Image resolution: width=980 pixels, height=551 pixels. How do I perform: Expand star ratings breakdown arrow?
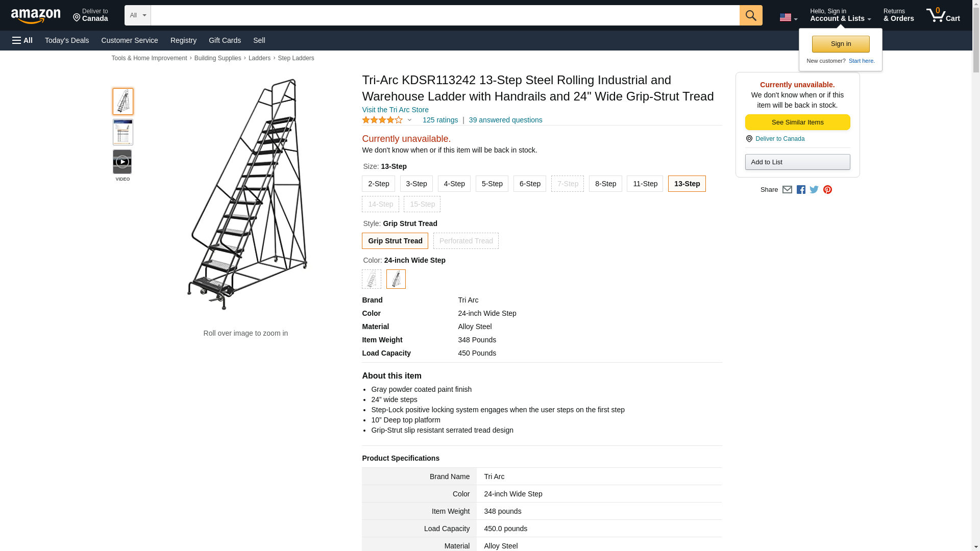409,120
